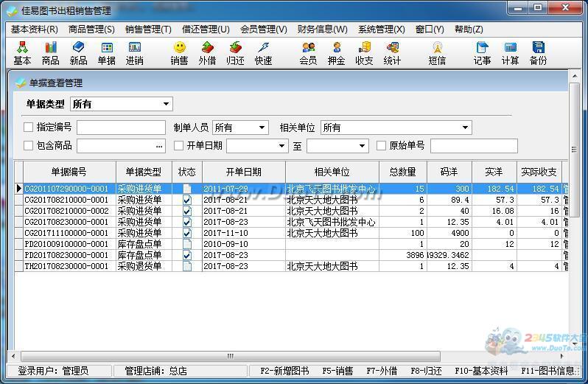Sort by 单据编号 column header

(x=69, y=172)
